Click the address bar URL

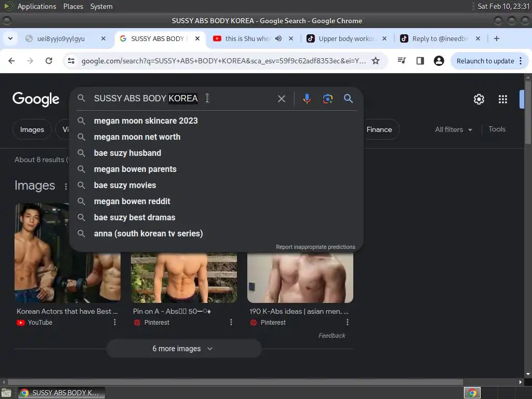[223, 61]
